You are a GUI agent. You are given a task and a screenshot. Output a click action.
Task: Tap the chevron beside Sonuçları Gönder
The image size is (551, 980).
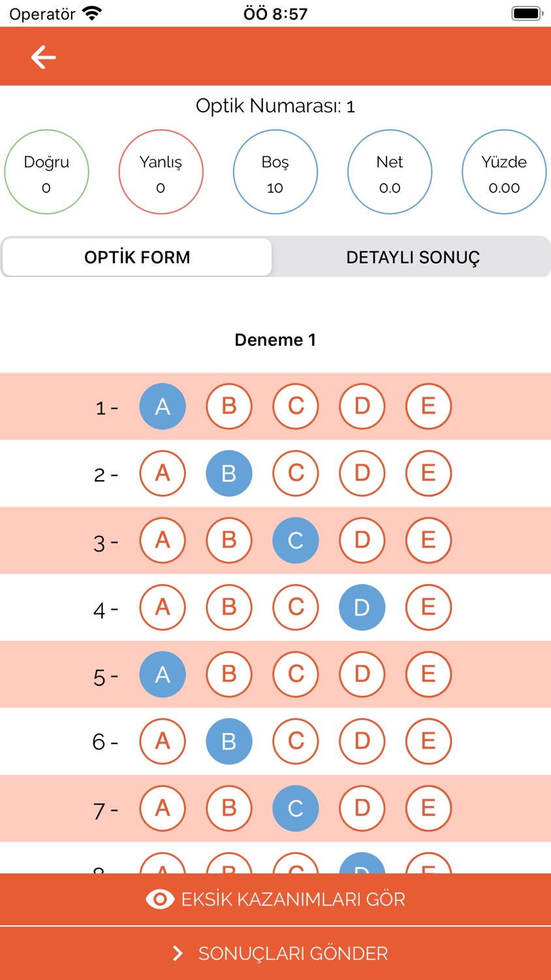[177, 953]
